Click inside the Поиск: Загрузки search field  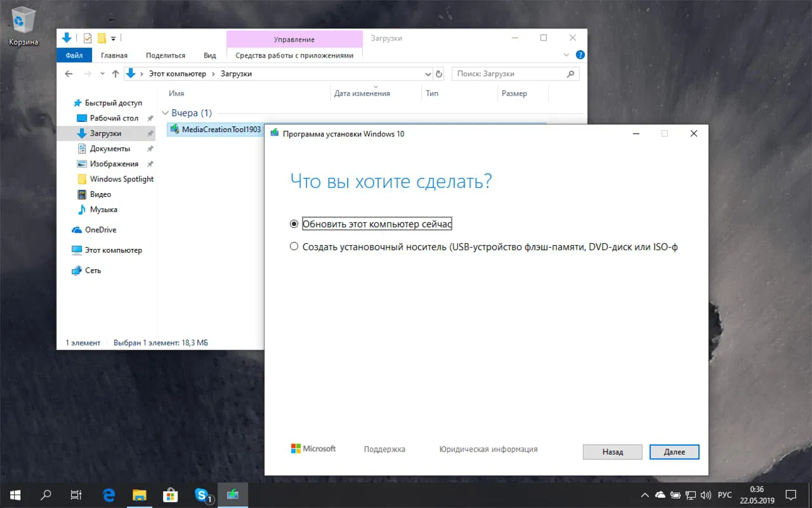click(507, 73)
